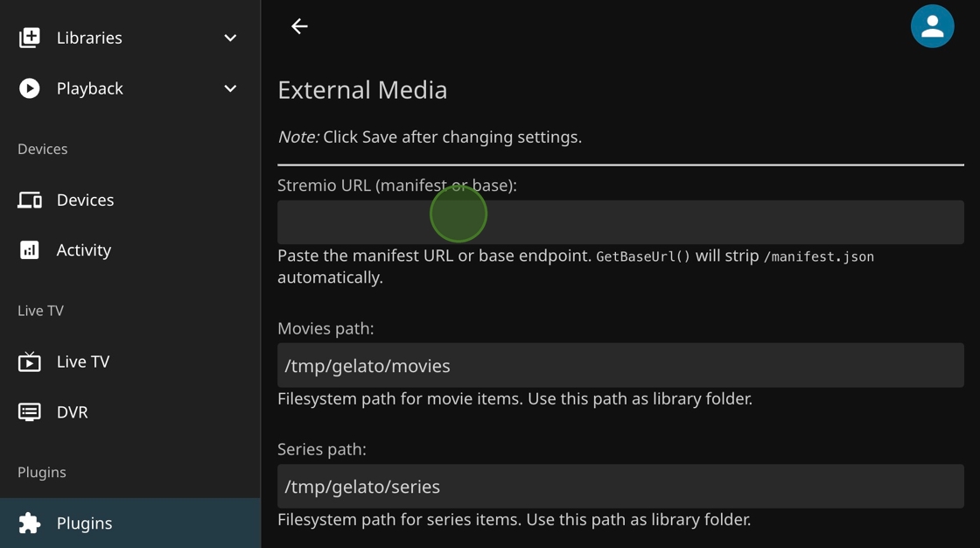This screenshot has height=548, width=980.
Task: Select the Plugins menu label
Action: 84,523
